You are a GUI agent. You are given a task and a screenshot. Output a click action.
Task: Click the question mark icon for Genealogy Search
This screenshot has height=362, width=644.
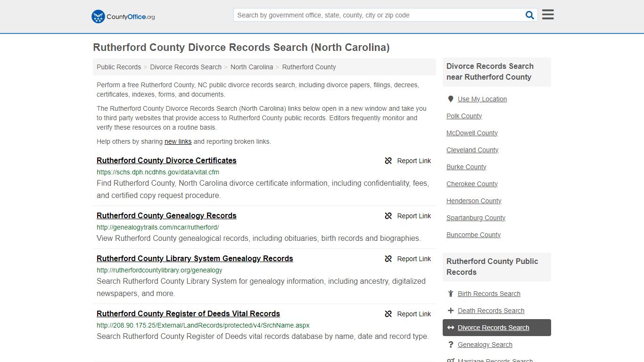[450, 344]
